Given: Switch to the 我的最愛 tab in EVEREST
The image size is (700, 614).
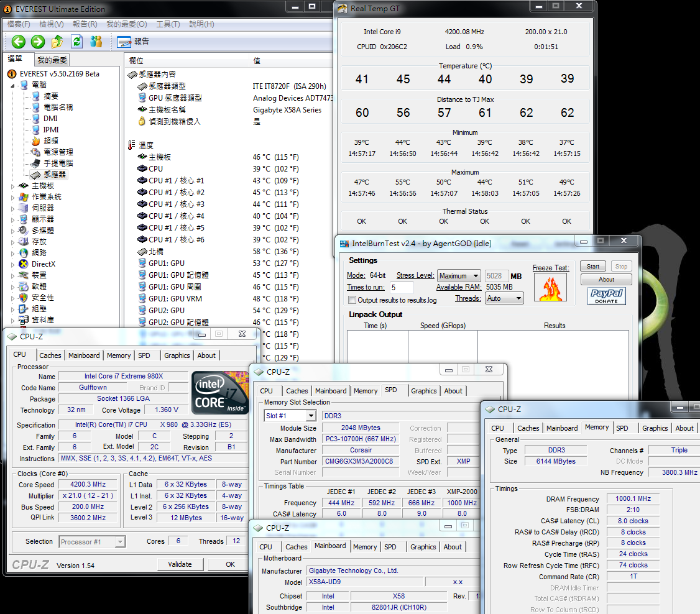Looking at the screenshot, I should click(x=52, y=60).
